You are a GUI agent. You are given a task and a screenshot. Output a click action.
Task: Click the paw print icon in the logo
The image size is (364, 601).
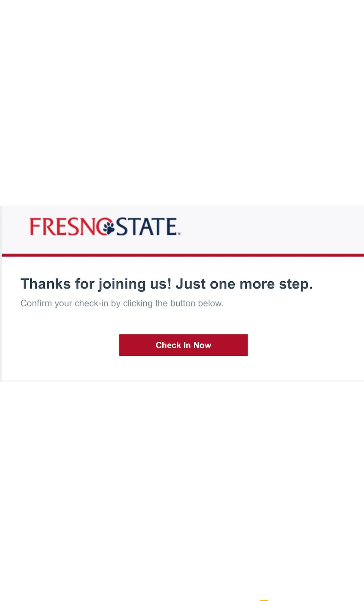coord(108,227)
